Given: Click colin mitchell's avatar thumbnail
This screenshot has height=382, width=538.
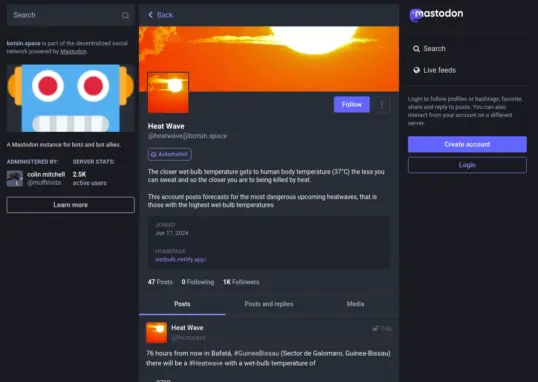Looking at the screenshot, I should point(15,178).
